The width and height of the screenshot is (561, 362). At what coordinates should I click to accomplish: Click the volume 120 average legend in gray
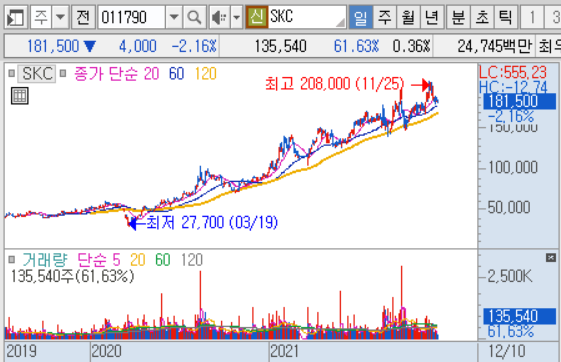point(192,260)
